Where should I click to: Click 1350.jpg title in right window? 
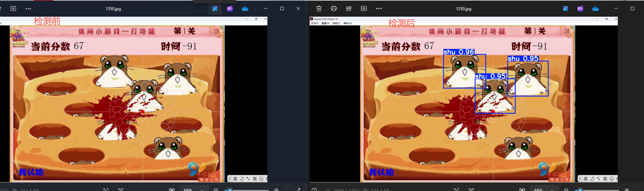464,9
